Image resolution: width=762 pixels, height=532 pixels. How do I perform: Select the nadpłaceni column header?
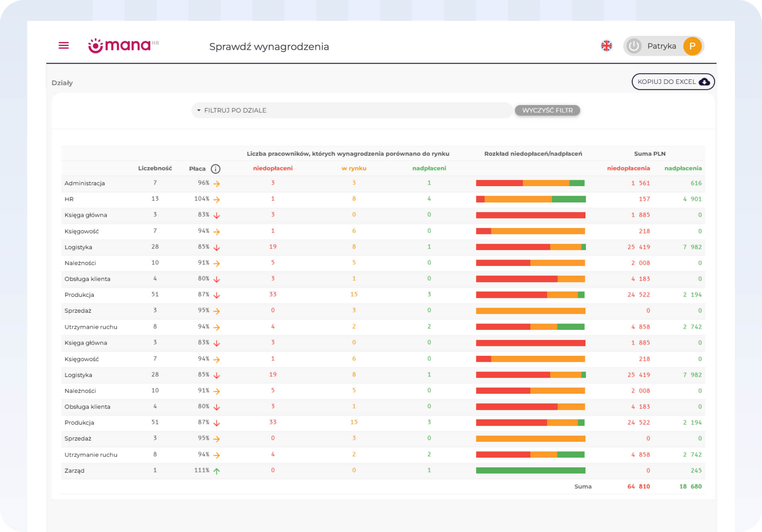[429, 168]
